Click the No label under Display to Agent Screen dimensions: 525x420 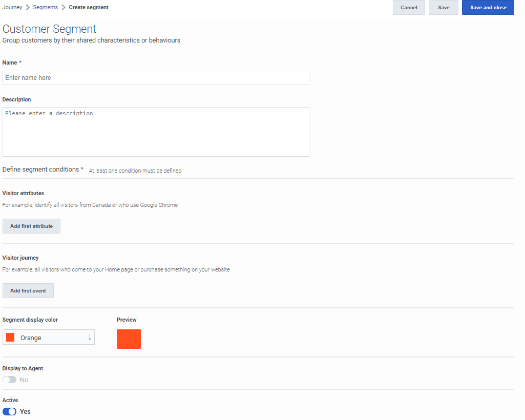(x=24, y=380)
